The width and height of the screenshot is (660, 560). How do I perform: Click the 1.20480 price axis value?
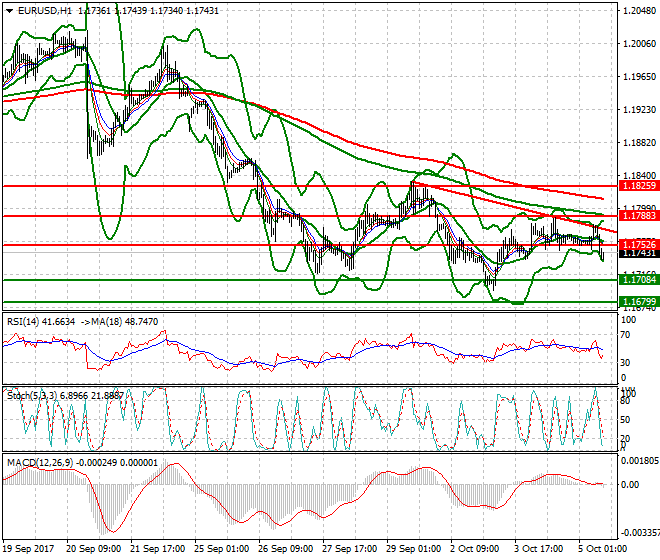click(x=638, y=11)
